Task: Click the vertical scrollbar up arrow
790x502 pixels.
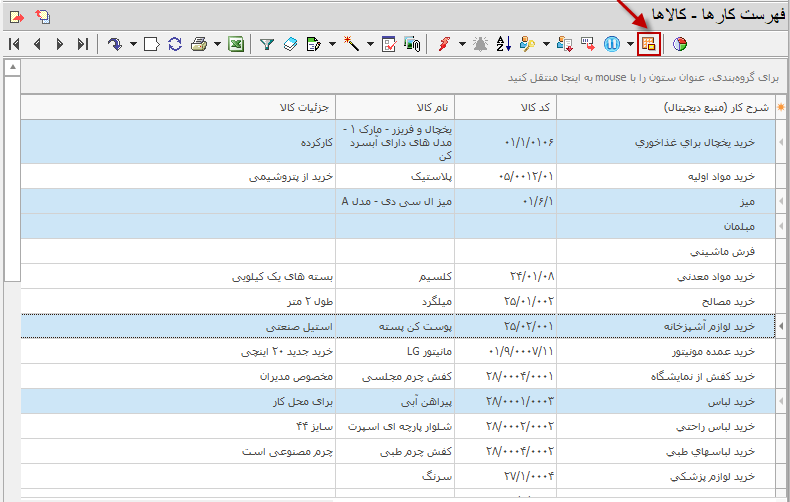Action: (x=11, y=68)
